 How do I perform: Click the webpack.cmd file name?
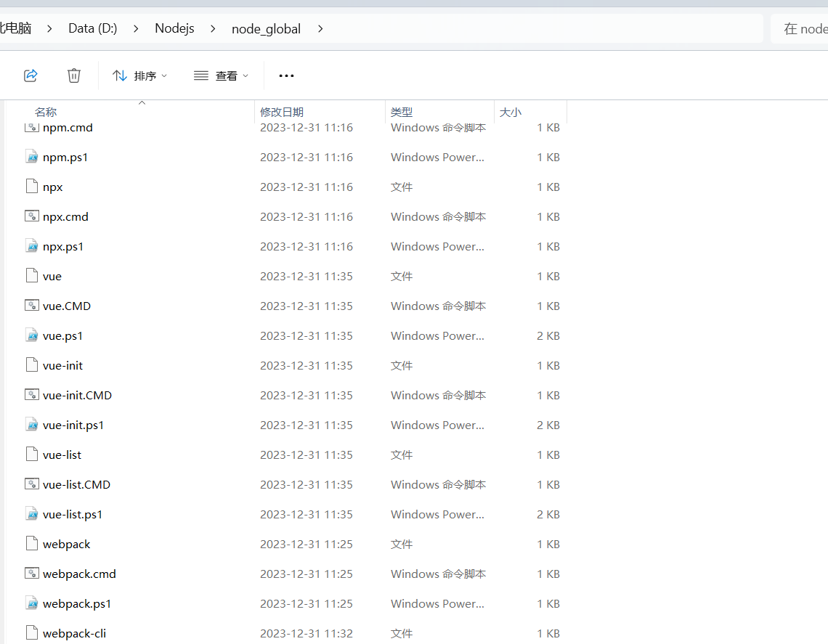(79, 574)
